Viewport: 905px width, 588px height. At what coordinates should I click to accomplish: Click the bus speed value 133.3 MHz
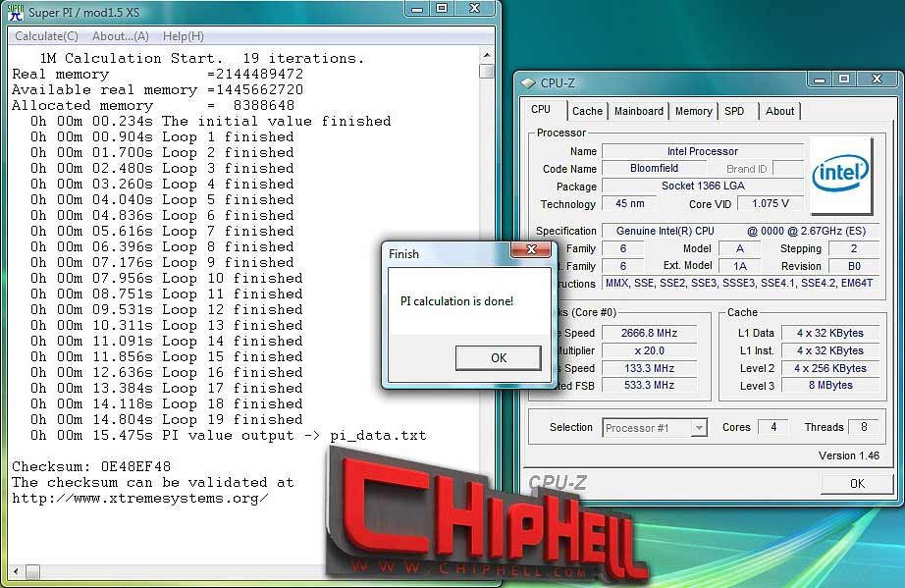click(x=650, y=368)
